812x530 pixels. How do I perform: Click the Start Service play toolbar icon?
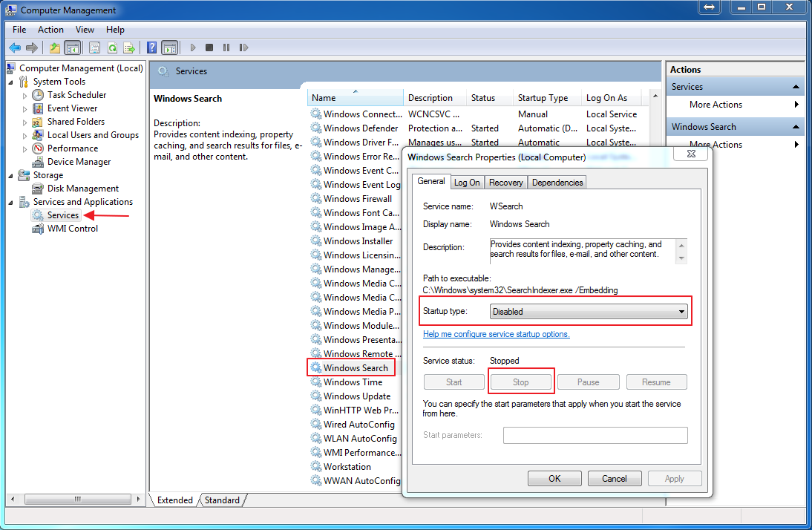[193, 48]
